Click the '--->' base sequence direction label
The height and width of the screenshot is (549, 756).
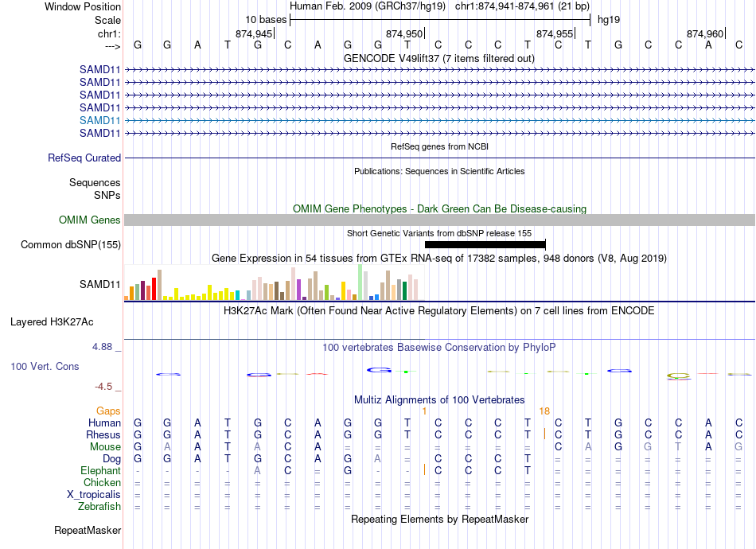[113, 46]
